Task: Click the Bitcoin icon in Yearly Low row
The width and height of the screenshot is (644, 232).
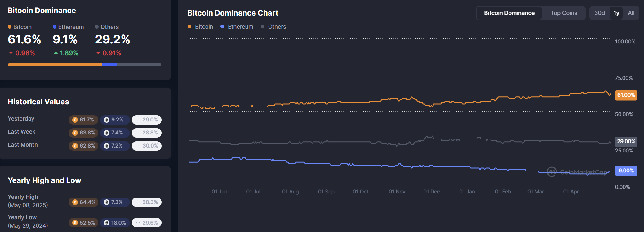Action: point(75,223)
